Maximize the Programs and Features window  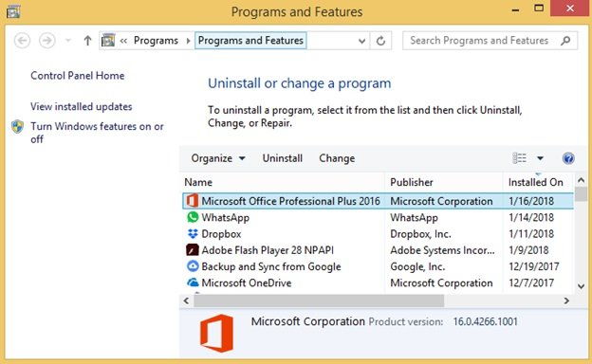click(x=539, y=9)
